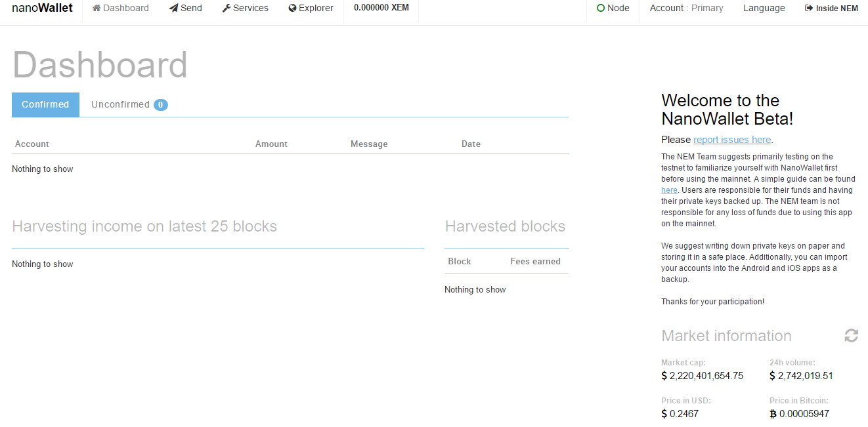Open the simple guide 'here' link
868x427 pixels.
pyautogui.click(x=669, y=190)
